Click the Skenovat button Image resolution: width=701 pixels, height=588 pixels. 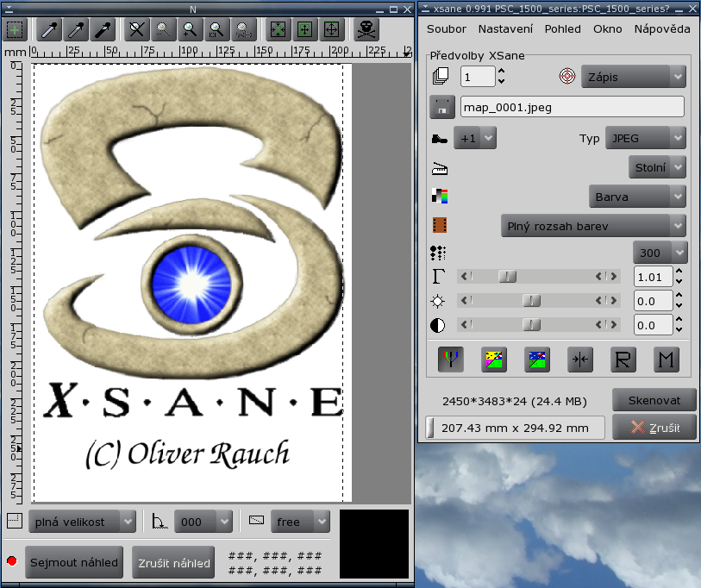(x=654, y=400)
